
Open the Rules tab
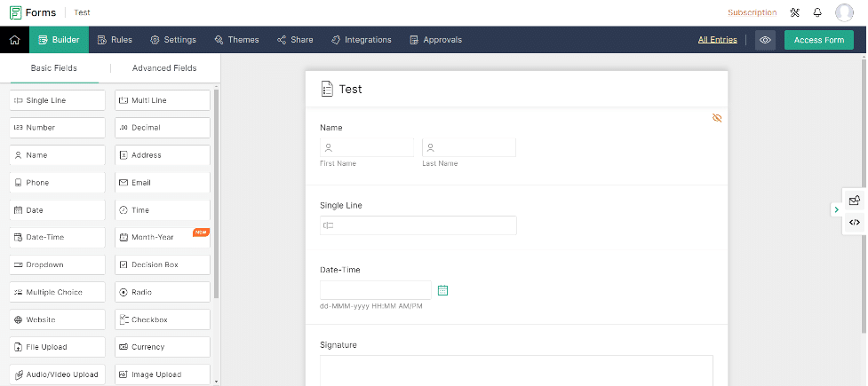click(115, 40)
